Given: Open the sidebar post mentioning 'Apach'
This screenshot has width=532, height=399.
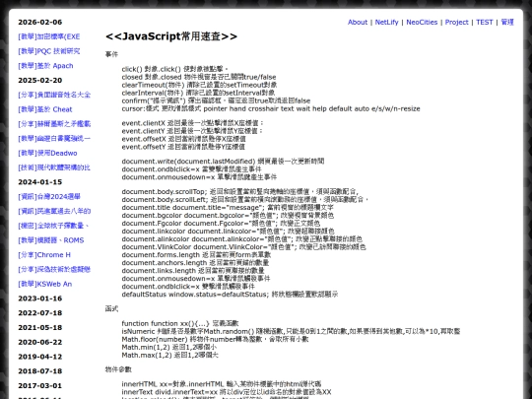Looking at the screenshot, I should pyautogui.click(x=45, y=66).
